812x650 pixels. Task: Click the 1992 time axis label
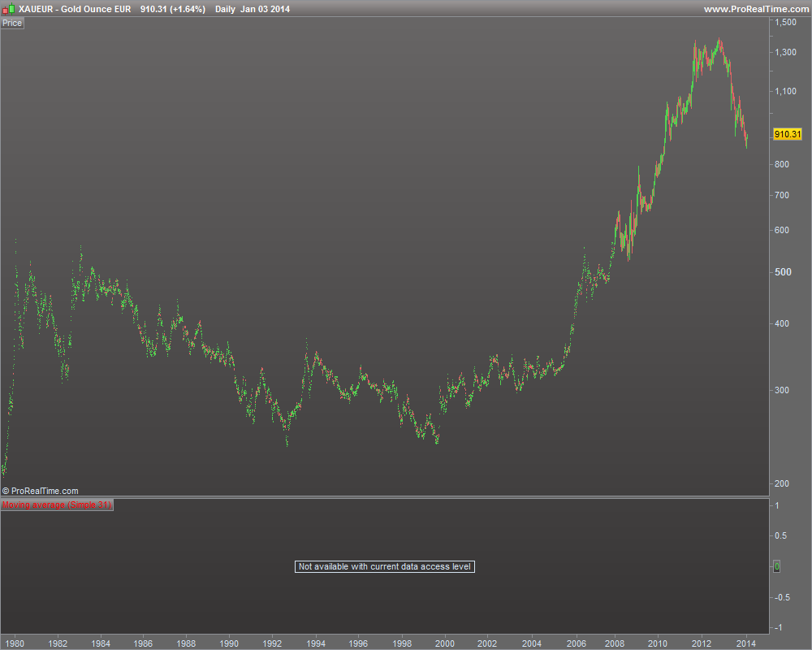(x=272, y=643)
